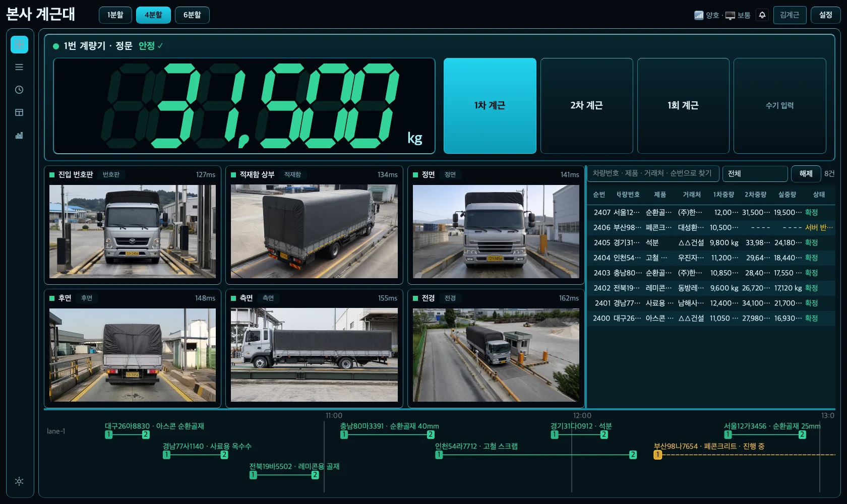Check the monitor status icon next to 보통
This screenshot has width=847, height=504.
tap(730, 16)
